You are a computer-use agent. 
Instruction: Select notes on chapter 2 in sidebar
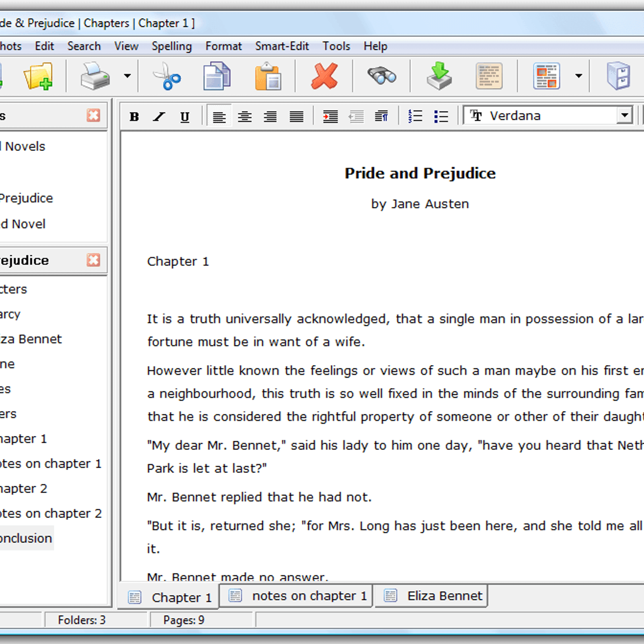(51, 514)
